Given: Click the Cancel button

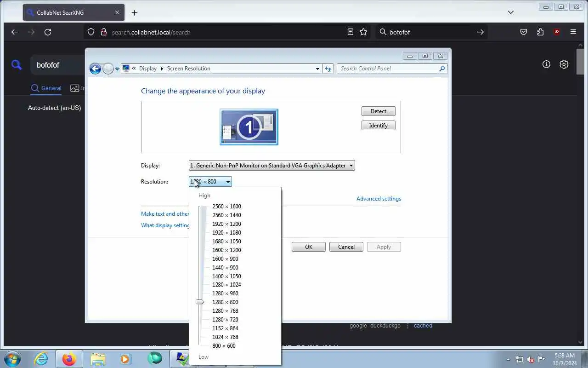Looking at the screenshot, I should click(x=346, y=247).
